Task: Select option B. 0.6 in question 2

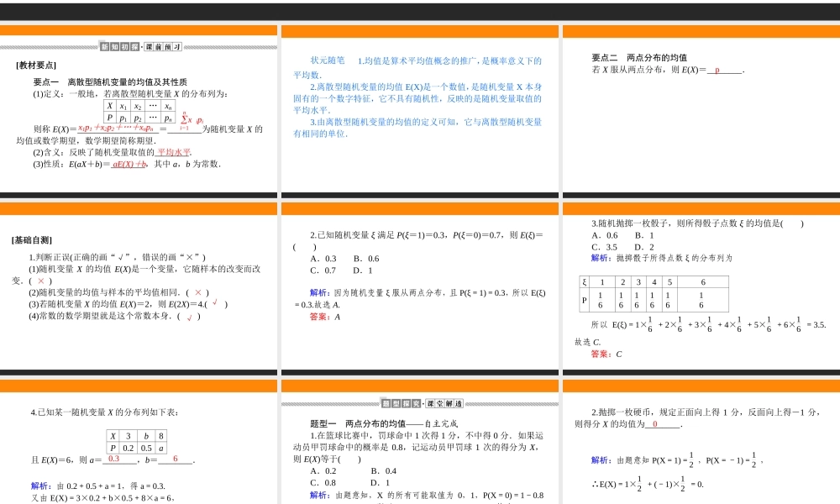Action: 366,259
